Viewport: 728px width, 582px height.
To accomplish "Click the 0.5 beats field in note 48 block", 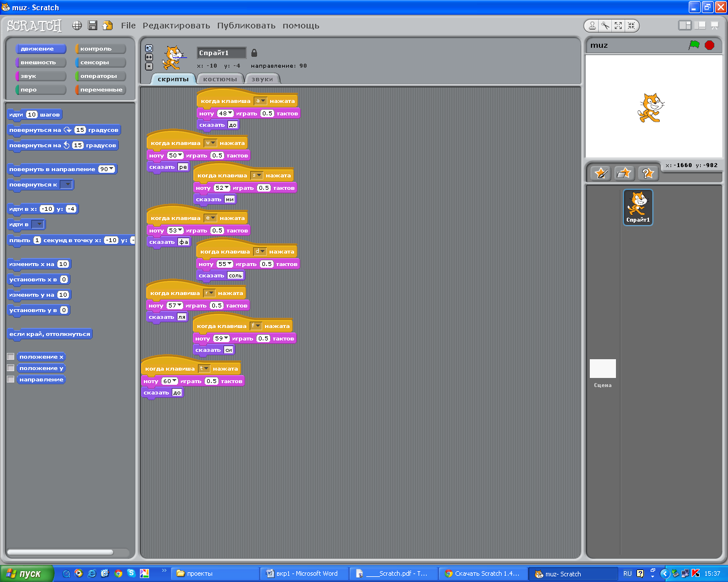I will point(267,113).
